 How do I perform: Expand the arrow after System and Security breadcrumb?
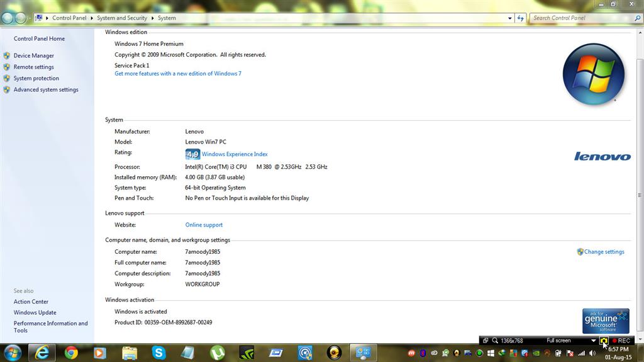(x=152, y=18)
